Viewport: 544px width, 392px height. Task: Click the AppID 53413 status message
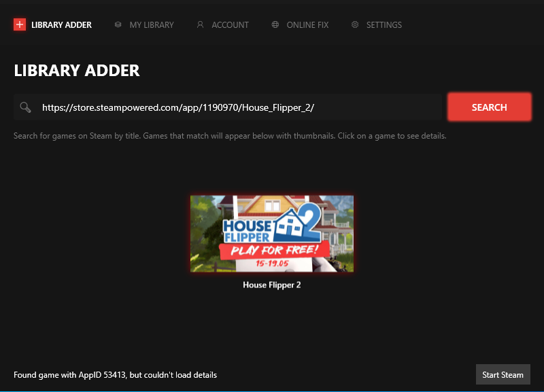point(116,375)
